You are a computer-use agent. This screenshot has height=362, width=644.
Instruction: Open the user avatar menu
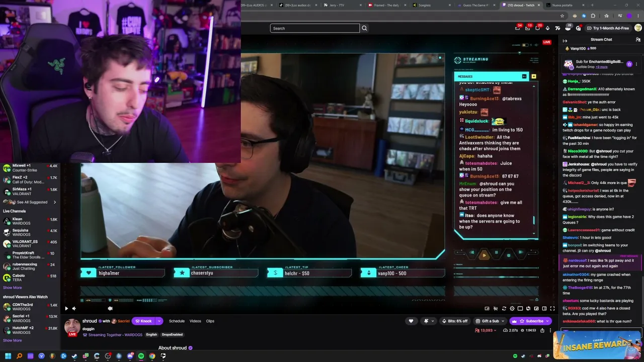tap(638, 28)
